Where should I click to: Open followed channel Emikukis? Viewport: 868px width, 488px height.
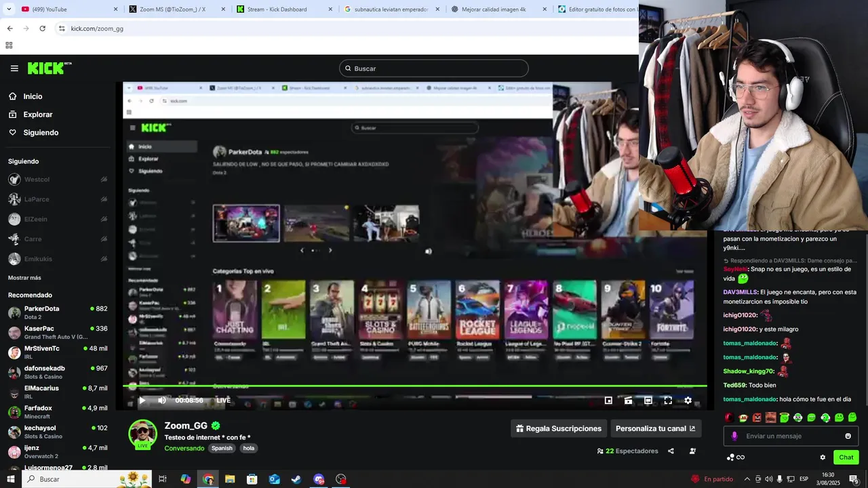[x=58, y=259]
